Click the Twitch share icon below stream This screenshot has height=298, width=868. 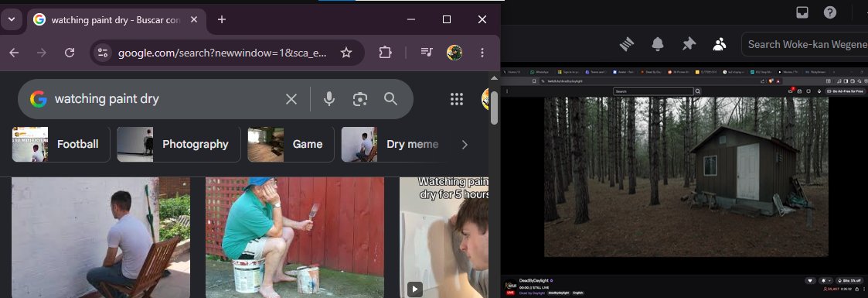pos(857,289)
